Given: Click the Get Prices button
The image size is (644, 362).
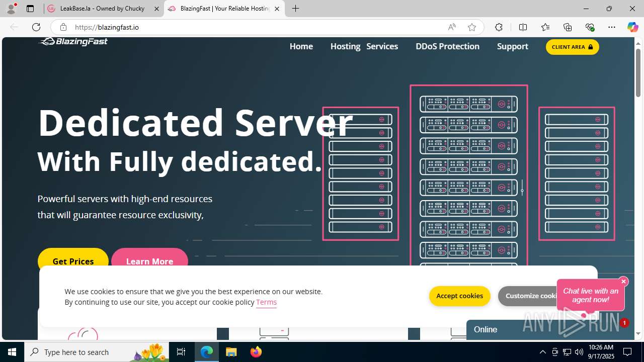Looking at the screenshot, I should point(73,261).
